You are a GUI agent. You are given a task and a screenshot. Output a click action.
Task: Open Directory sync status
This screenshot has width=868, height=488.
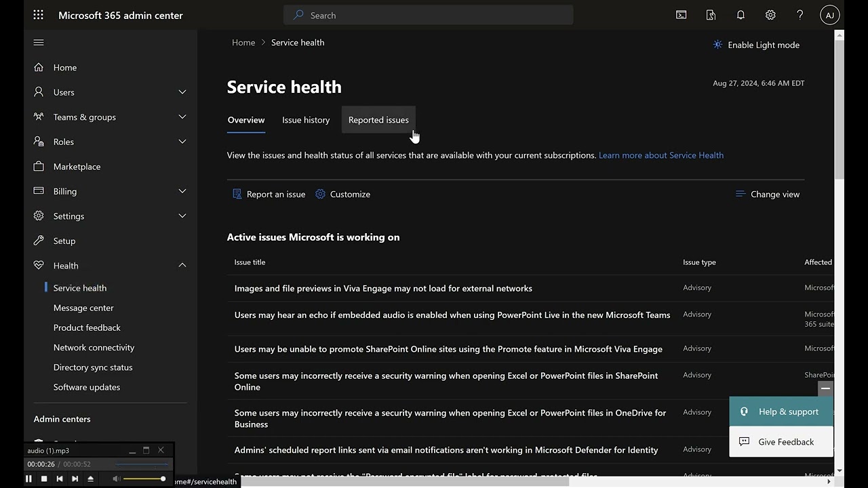pos(93,367)
